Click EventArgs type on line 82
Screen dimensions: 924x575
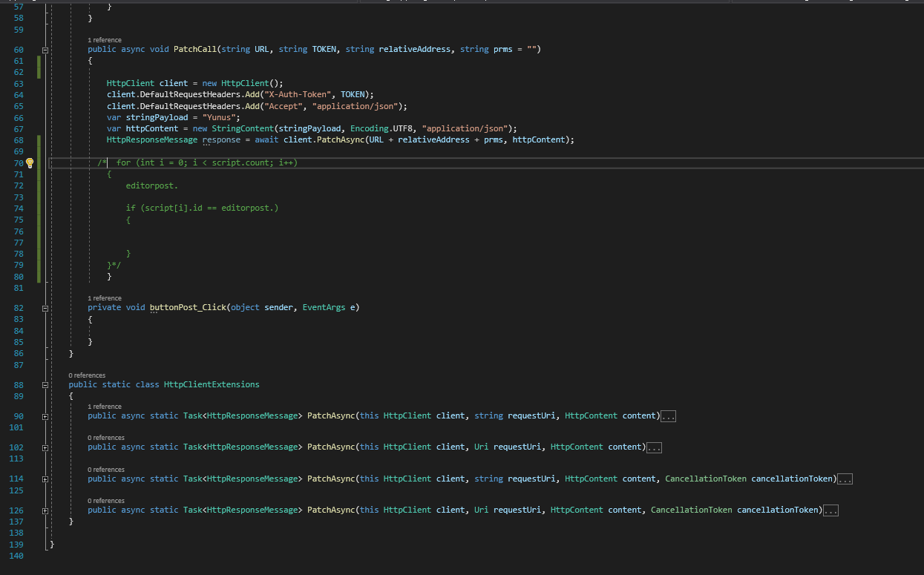coord(324,308)
